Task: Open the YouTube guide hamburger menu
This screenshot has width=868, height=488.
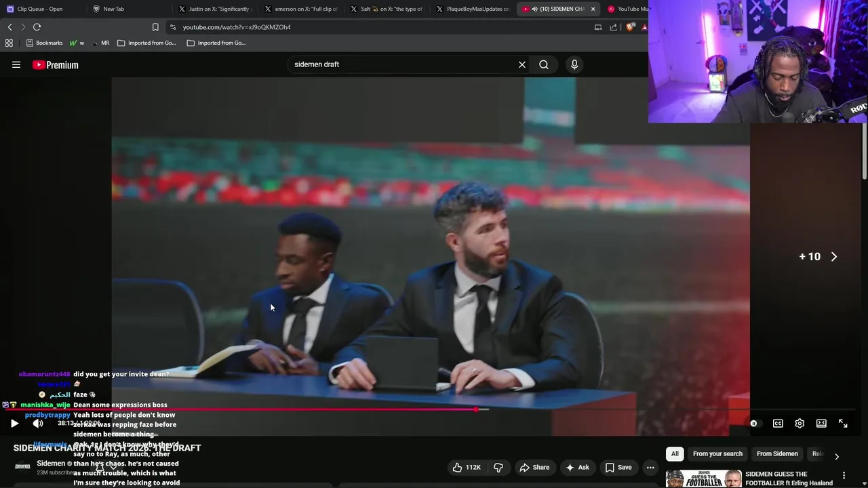Action: (16, 65)
